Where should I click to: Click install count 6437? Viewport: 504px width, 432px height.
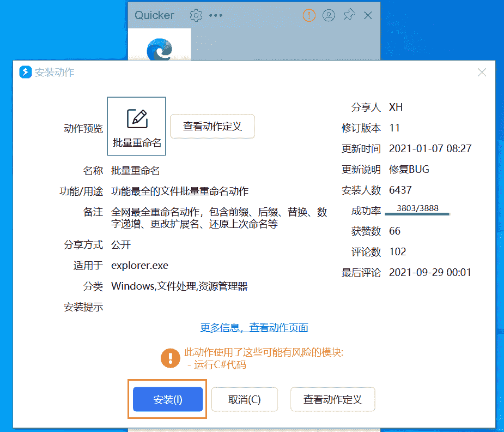click(x=400, y=190)
